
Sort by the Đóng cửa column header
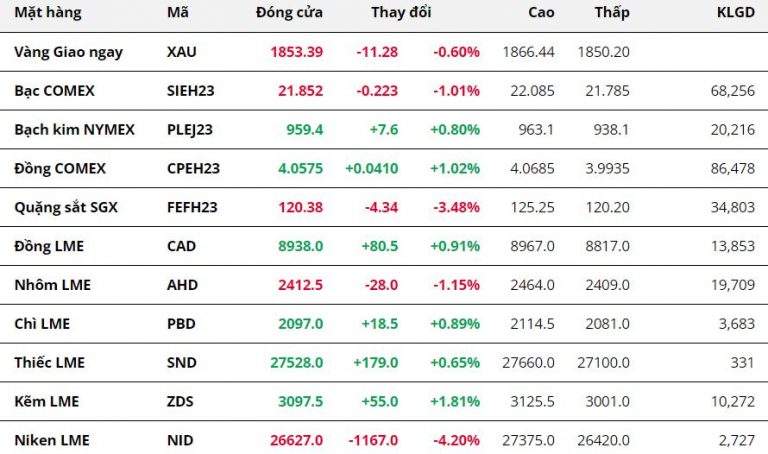click(289, 13)
